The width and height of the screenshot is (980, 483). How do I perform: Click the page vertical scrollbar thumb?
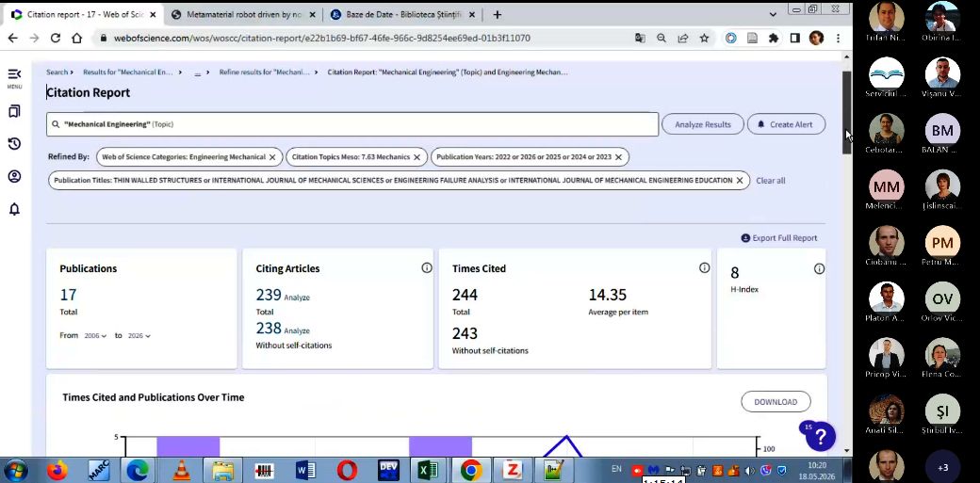[x=847, y=112]
